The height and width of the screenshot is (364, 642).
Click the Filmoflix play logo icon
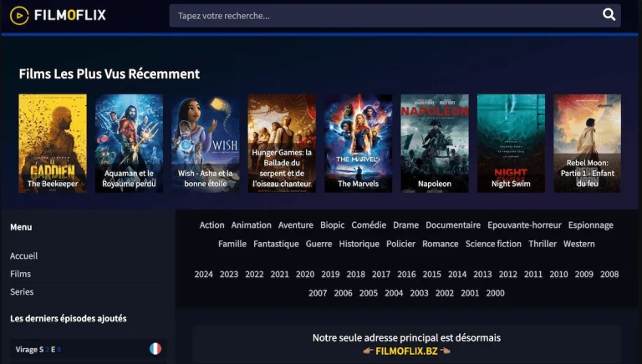[x=19, y=16]
